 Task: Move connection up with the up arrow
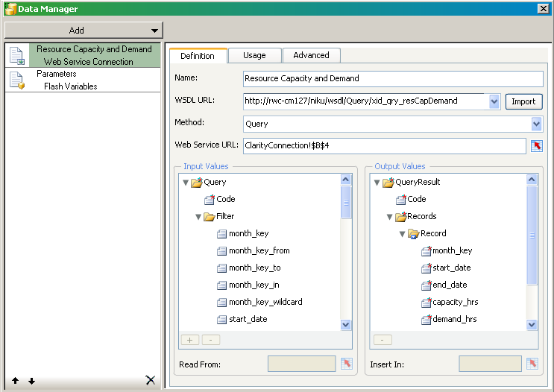click(15, 381)
